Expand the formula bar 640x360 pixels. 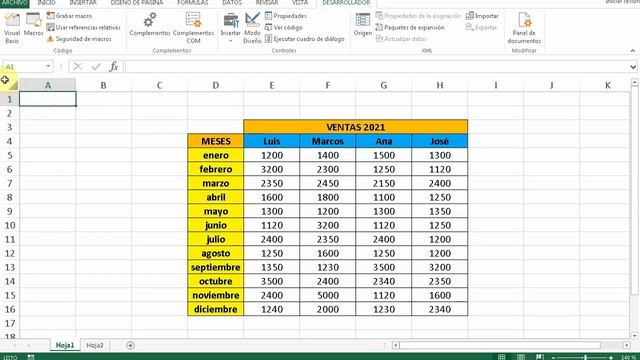click(633, 67)
